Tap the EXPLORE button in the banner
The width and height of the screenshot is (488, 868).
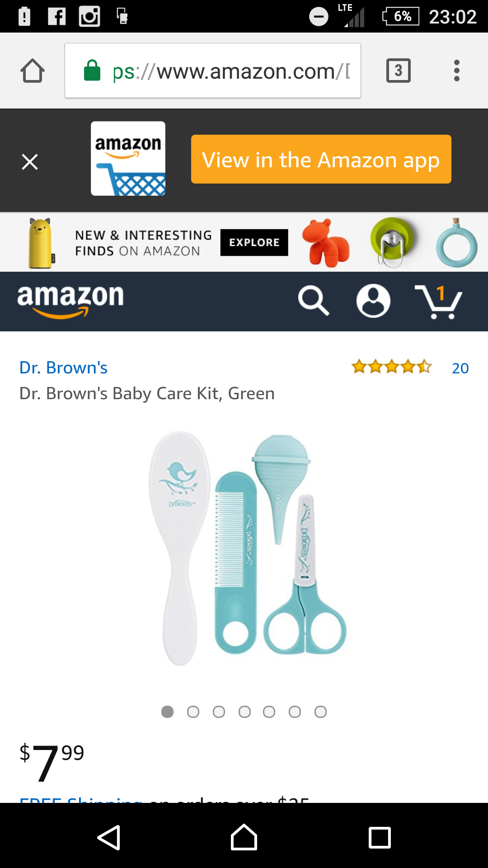pyautogui.click(x=254, y=242)
